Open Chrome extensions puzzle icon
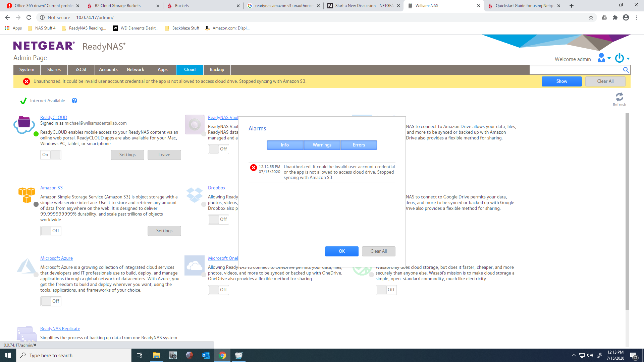 pos(615,17)
